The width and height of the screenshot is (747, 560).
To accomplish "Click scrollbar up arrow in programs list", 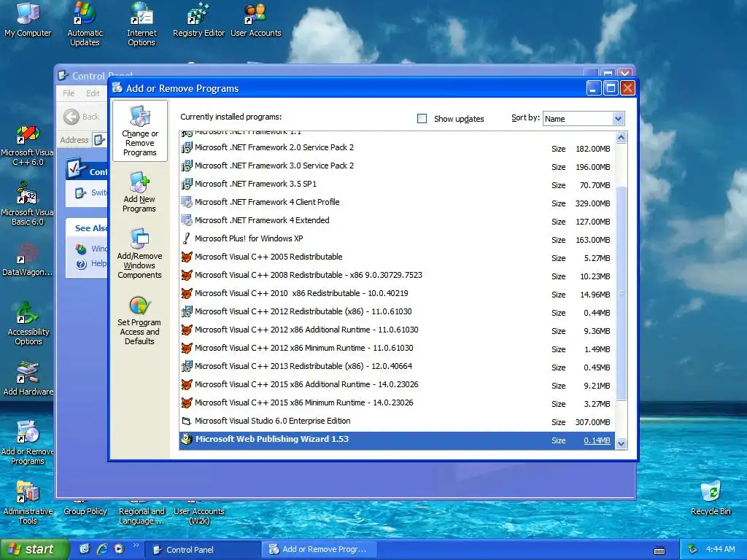I will pos(621,138).
